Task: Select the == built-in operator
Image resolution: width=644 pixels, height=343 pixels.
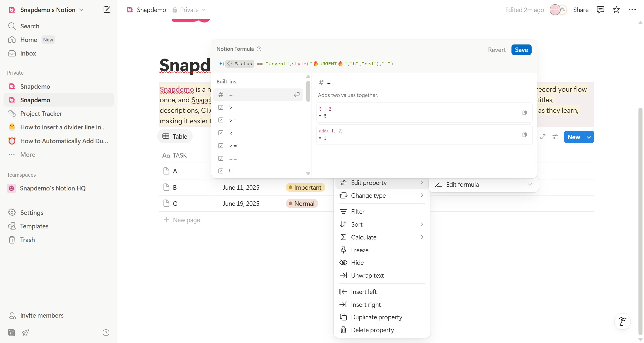Action: (x=258, y=158)
